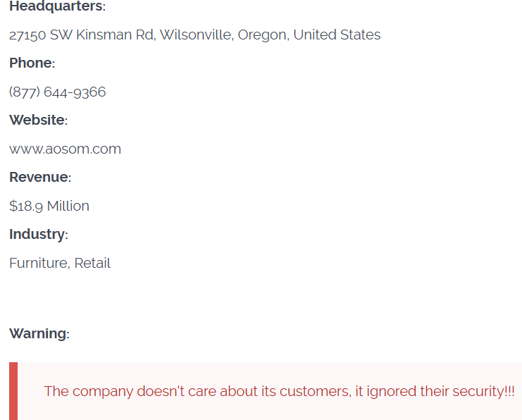522x420 pixels.
Task: Click the red warning message text
Action: point(279,391)
